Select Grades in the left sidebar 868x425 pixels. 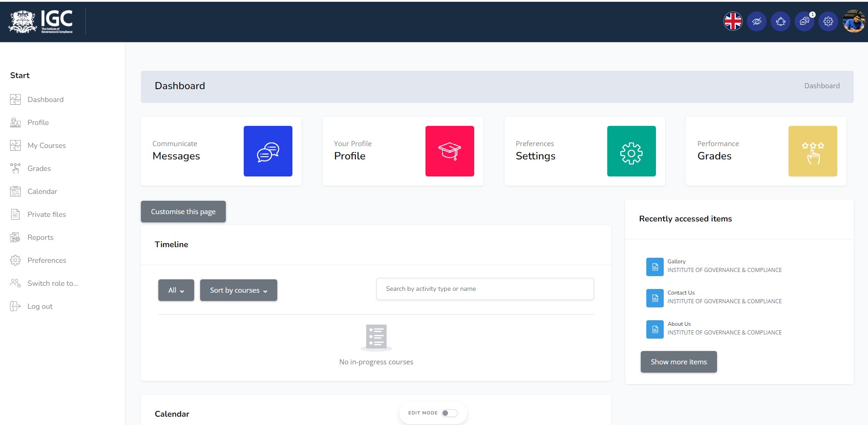tap(39, 168)
